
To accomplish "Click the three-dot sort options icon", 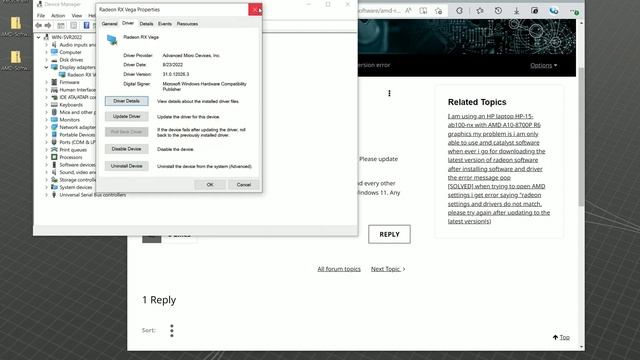I will point(172,331).
